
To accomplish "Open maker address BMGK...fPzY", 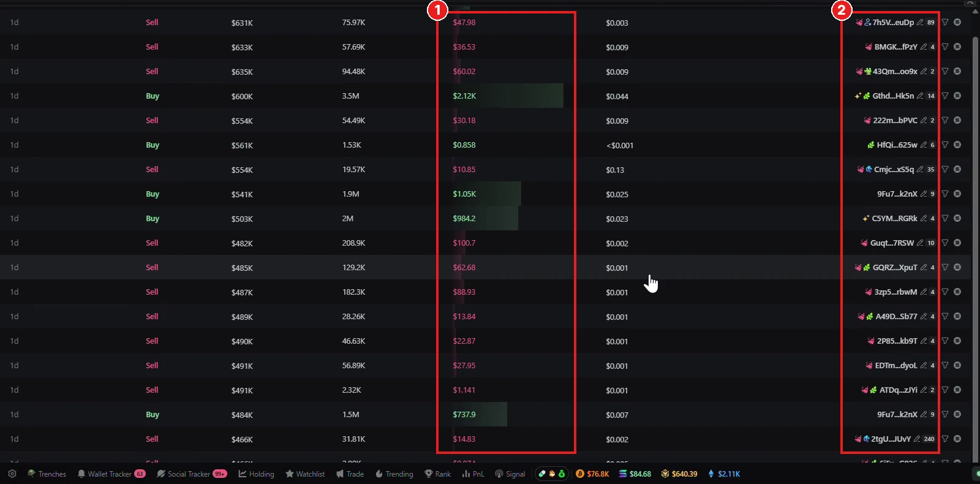I will point(896,47).
